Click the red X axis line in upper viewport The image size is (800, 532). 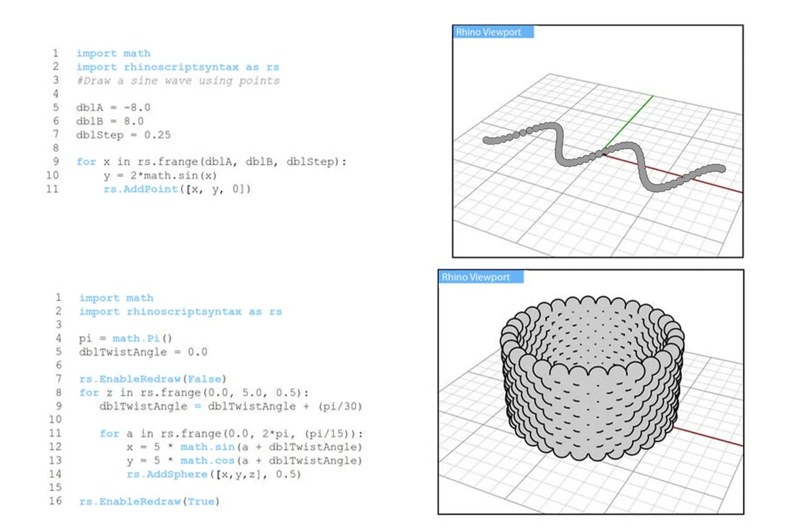[x=674, y=173]
